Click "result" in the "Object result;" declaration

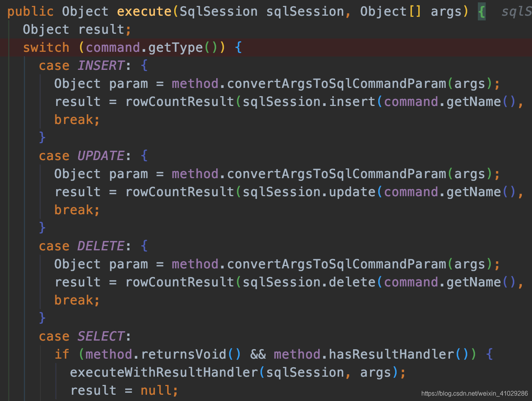click(101, 30)
